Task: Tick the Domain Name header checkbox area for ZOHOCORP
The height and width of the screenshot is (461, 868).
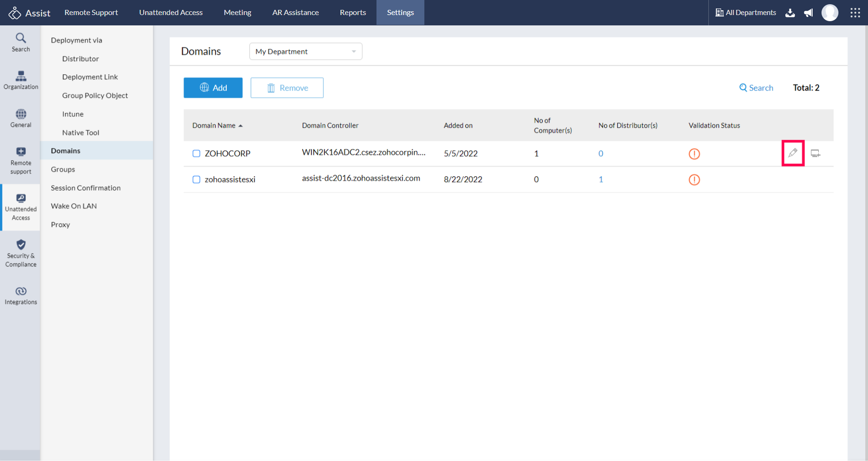Action: tap(196, 154)
